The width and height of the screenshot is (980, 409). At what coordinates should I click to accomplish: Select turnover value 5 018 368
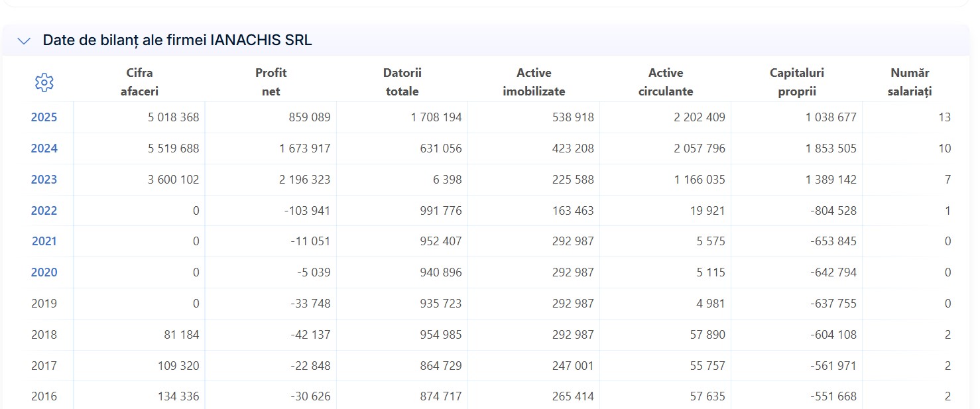174,117
